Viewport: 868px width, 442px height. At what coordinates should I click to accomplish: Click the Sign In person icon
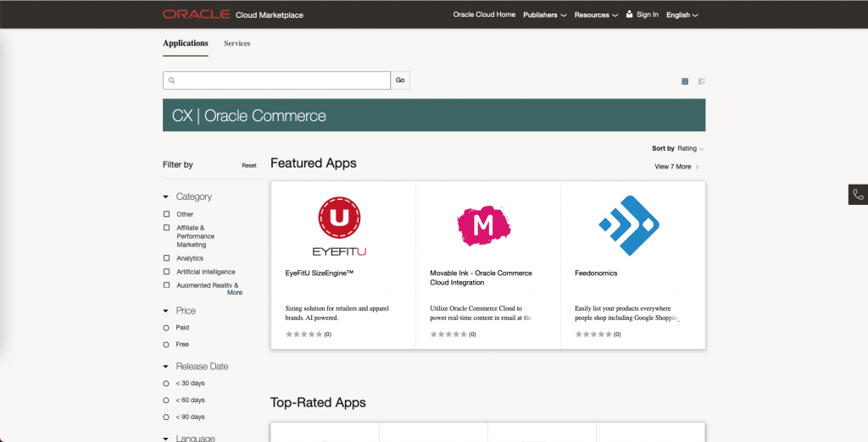pos(630,14)
